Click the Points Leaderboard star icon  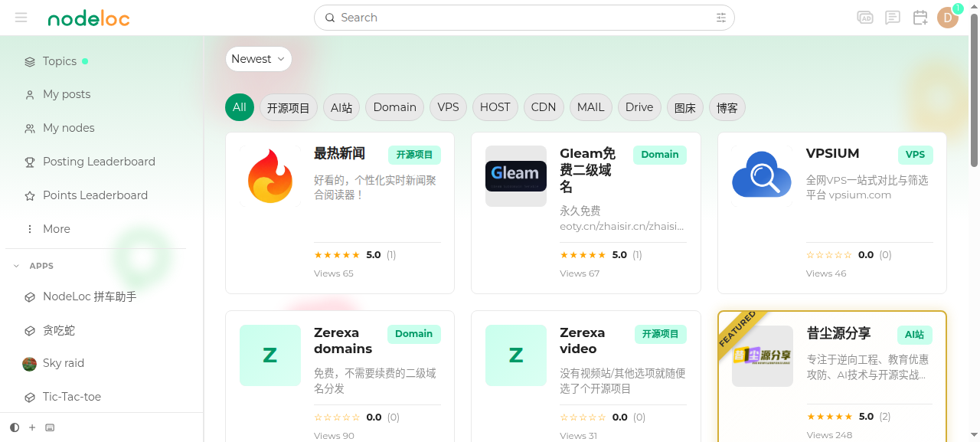[30, 196]
